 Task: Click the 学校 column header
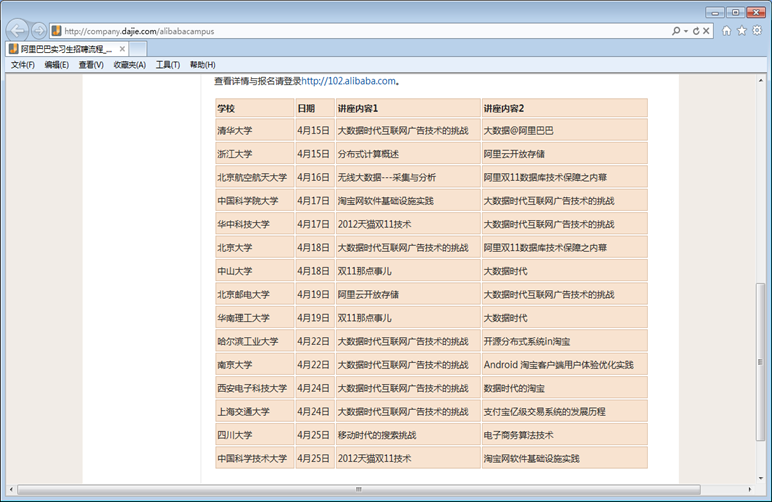coord(255,108)
